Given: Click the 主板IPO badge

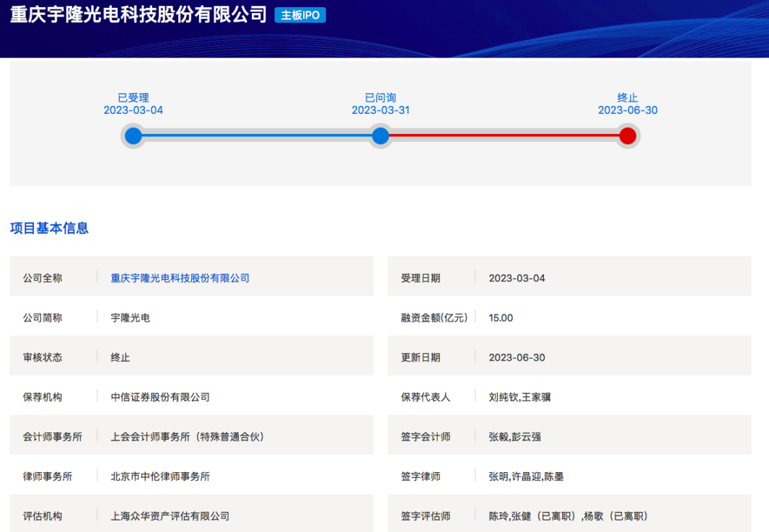Looking at the screenshot, I should (x=300, y=15).
